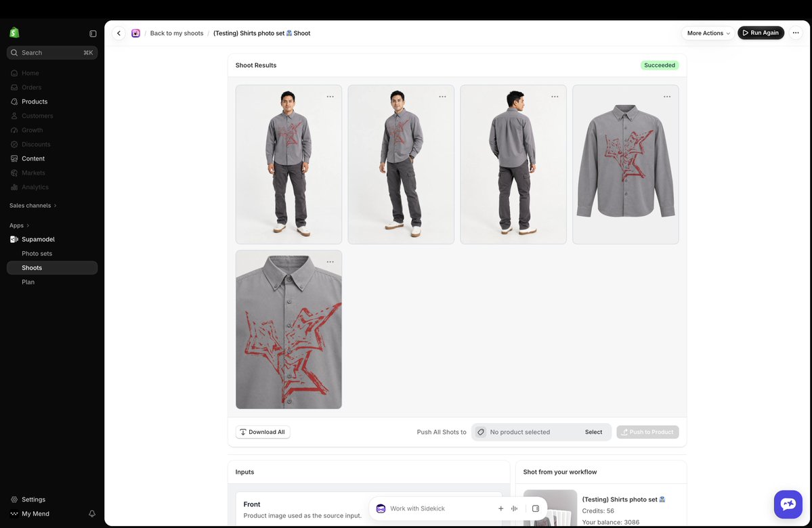Click the Front input label
This screenshot has width=812, height=528.
click(252, 504)
